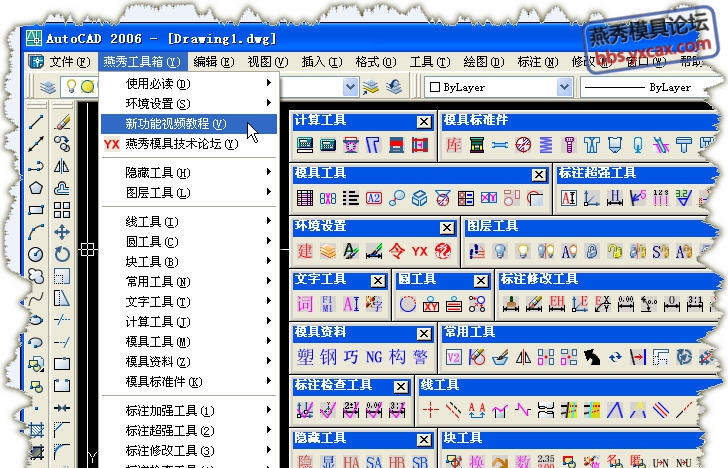Expand the 圆工具(C) submenu
The image size is (728, 468).
(x=189, y=241)
